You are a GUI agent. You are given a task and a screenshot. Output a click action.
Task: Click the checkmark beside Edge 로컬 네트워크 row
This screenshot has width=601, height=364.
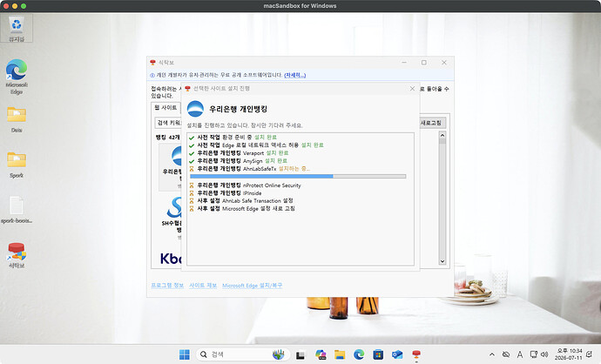click(192, 145)
